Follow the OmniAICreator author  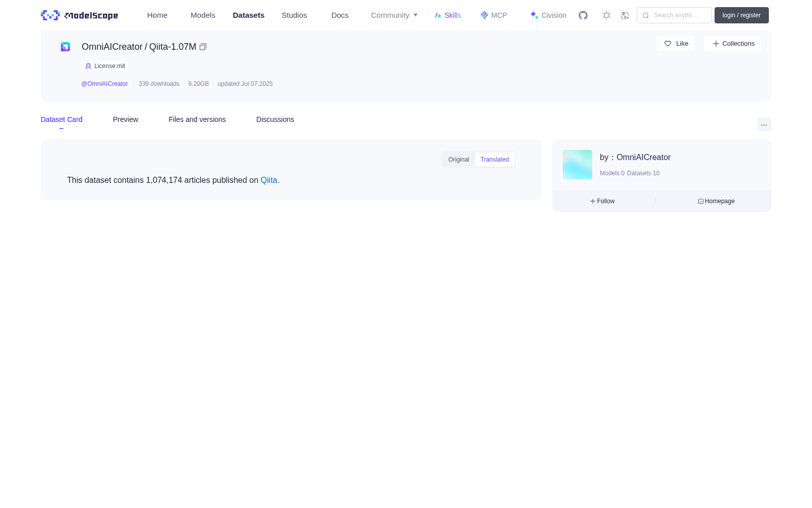(x=602, y=201)
